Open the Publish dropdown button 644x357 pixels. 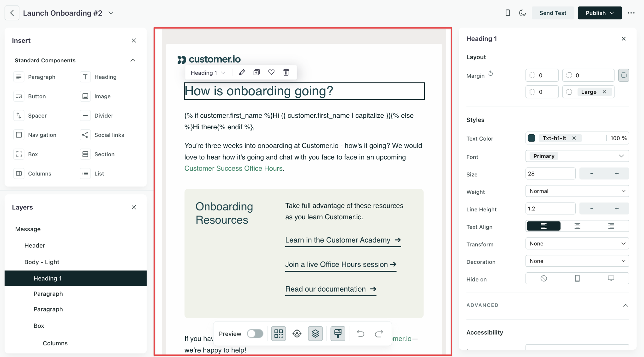tap(600, 13)
